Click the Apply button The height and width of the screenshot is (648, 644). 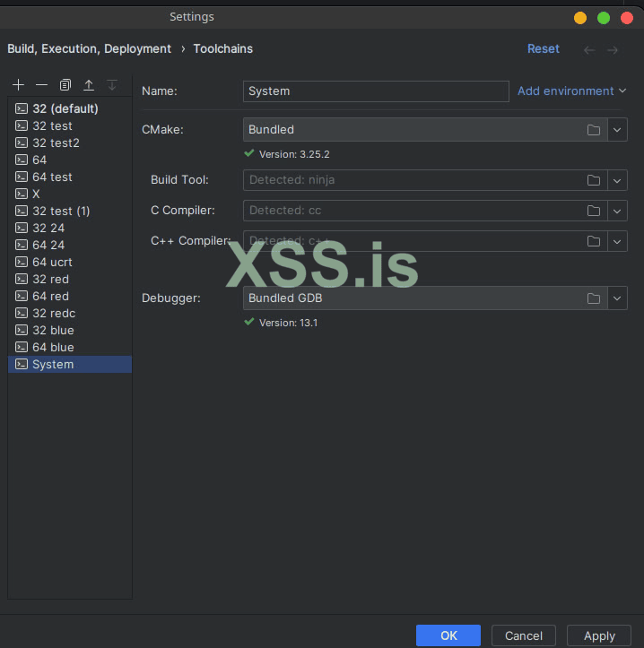click(x=599, y=635)
